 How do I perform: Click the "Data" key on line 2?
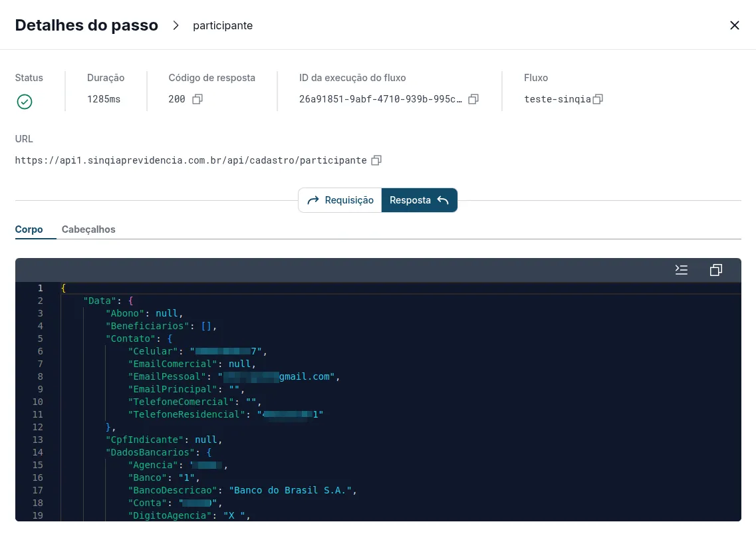click(x=100, y=301)
